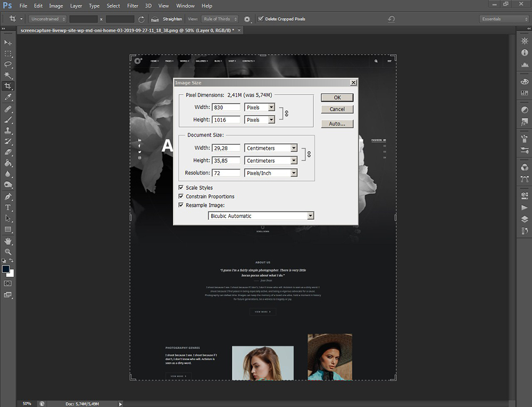532x407 pixels.
Task: Select the Eraser tool
Action: point(7,152)
